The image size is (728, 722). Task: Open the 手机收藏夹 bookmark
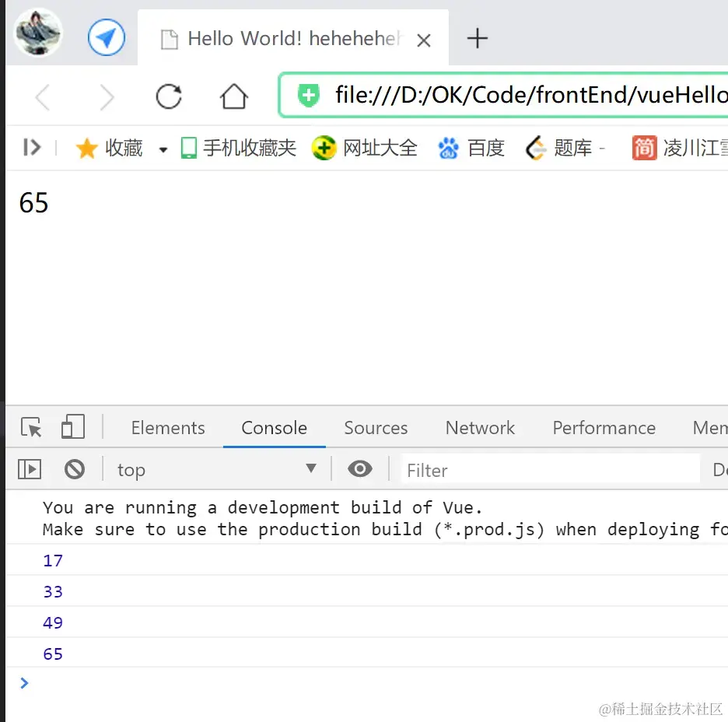pos(238,148)
